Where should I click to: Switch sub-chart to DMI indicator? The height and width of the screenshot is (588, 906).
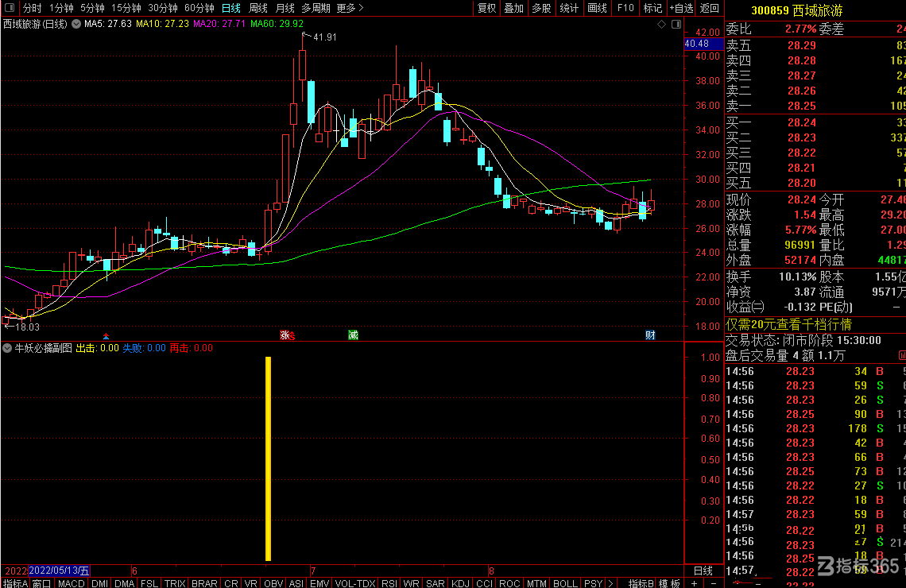(99, 583)
